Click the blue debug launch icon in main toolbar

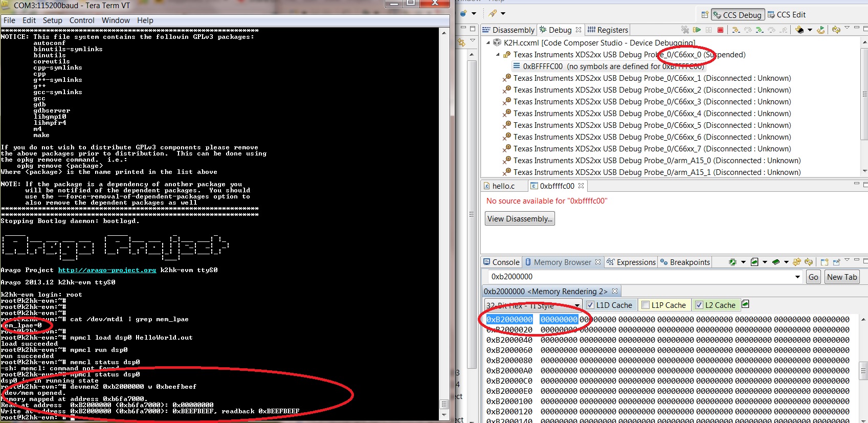point(463,13)
